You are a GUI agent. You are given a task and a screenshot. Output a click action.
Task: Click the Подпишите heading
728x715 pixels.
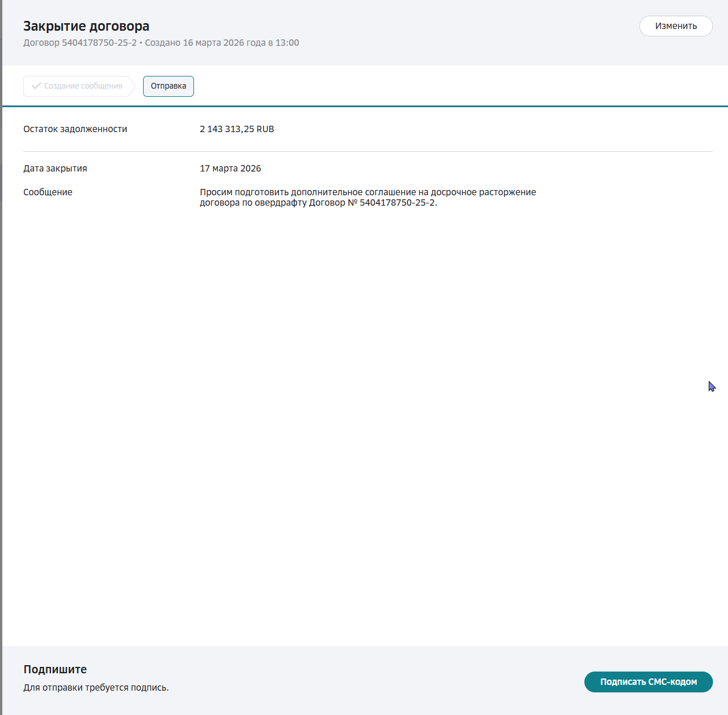click(x=55, y=669)
